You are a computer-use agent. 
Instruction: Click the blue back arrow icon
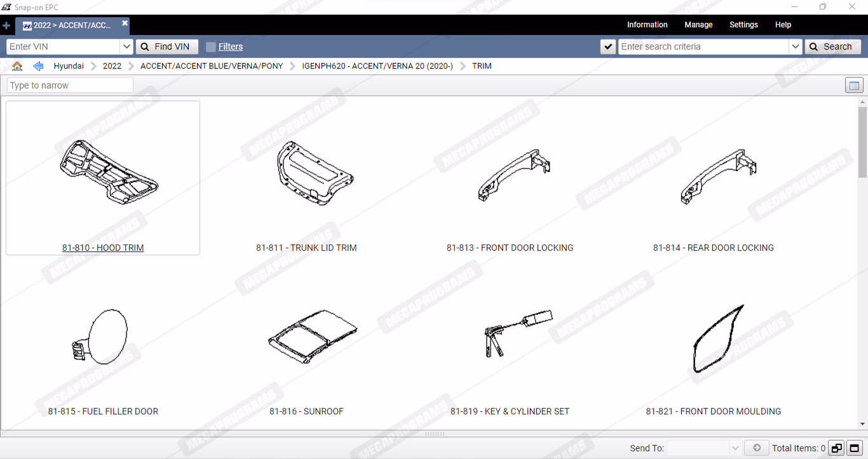coord(38,66)
